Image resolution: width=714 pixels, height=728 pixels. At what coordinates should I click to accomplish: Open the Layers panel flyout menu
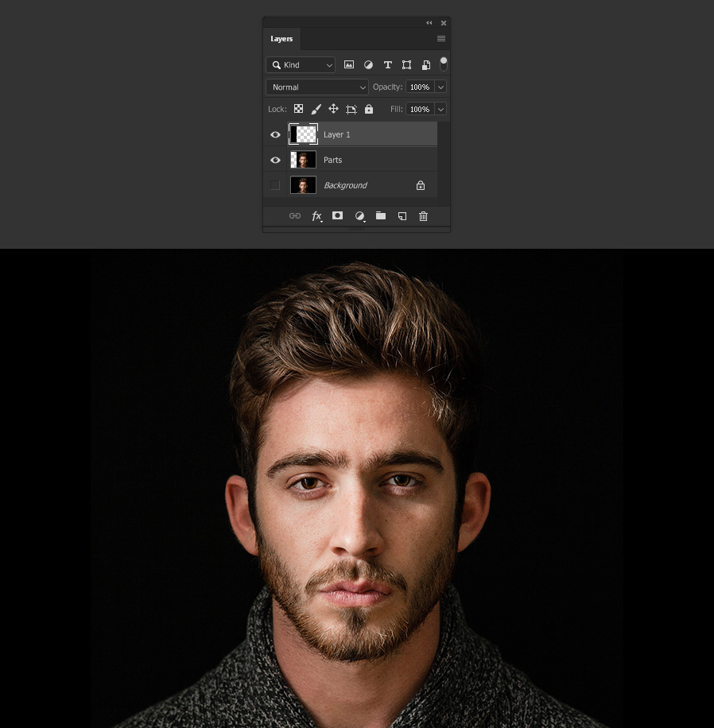coord(441,38)
